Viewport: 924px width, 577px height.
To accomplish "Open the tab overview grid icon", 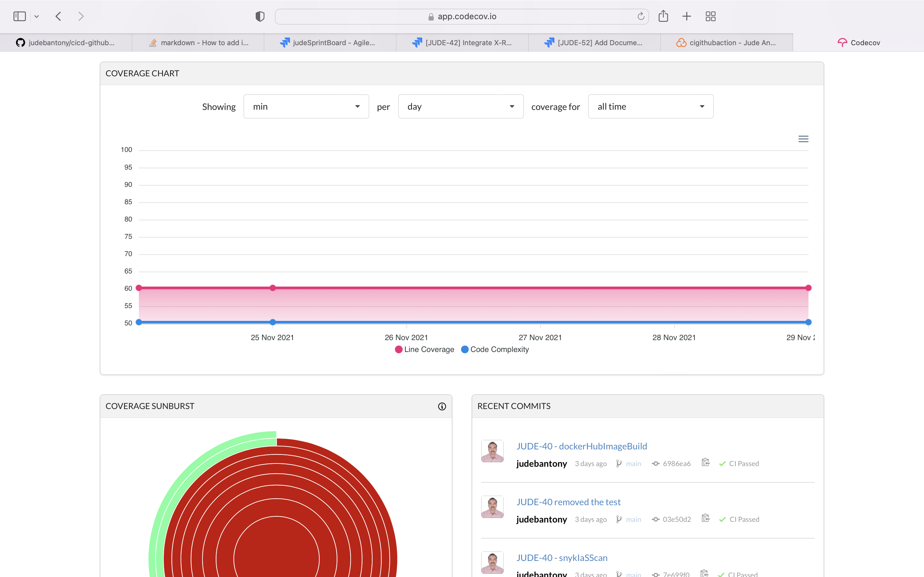I will (710, 16).
